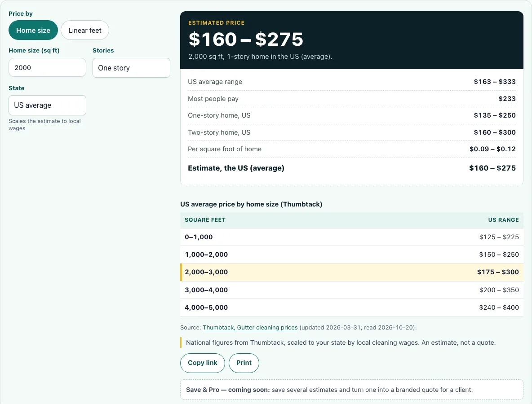The height and width of the screenshot is (404, 532).
Task: Select the 3,000–4,000 square feet row
Action: (352, 290)
